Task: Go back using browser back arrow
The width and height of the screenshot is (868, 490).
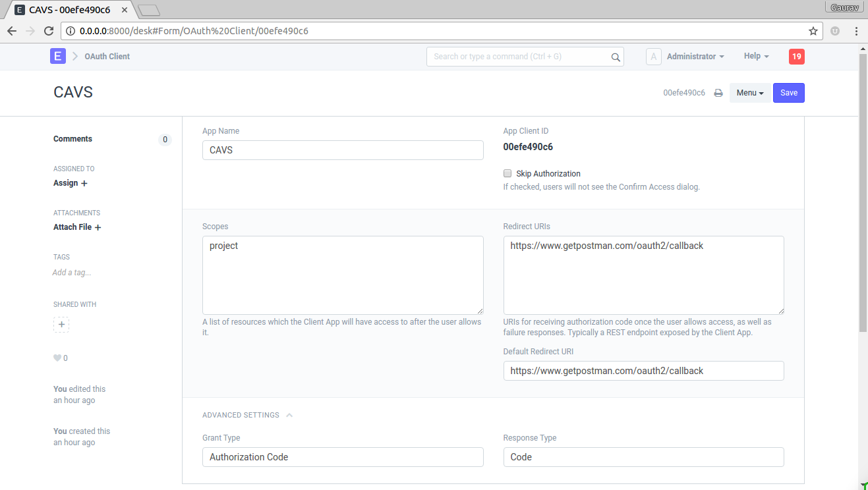Action: (x=11, y=31)
